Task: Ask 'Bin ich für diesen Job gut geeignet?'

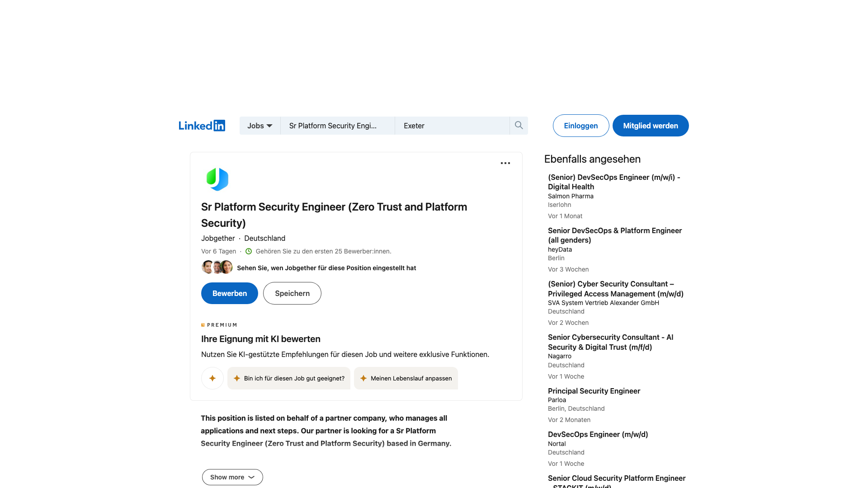Action: [289, 378]
